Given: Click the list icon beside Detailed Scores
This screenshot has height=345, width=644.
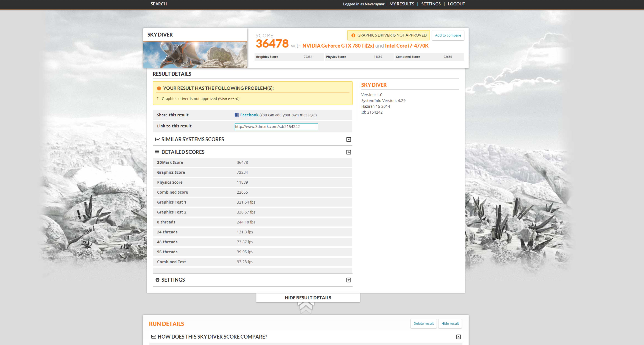Looking at the screenshot, I should pos(157,152).
